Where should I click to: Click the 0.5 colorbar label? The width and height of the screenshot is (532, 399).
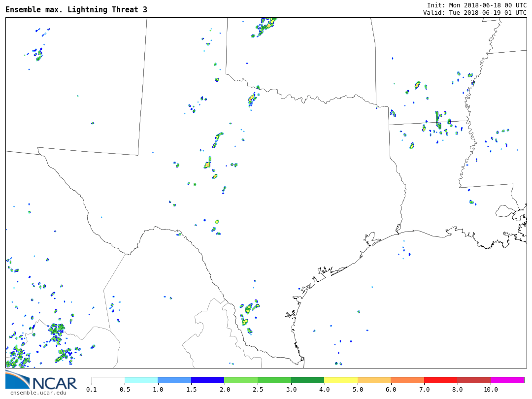(x=125, y=389)
